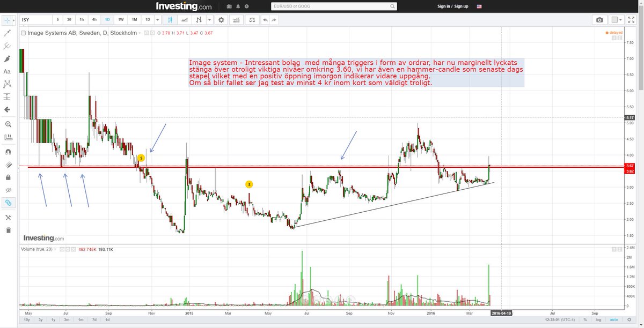The height and width of the screenshot is (328, 644).
Task: Take a chart snapshot with camera
Action: coord(599,20)
